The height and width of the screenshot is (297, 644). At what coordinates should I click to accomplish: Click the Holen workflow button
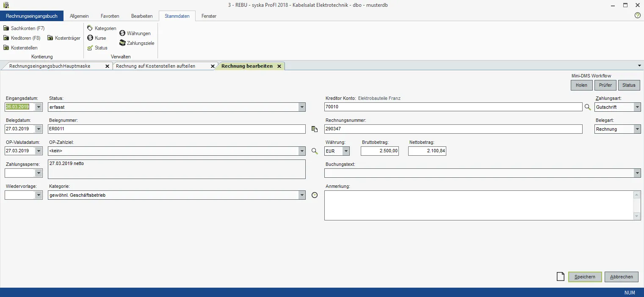581,85
